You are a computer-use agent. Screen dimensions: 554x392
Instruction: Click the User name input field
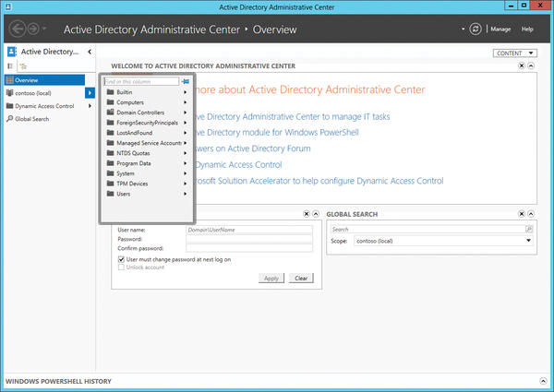click(x=249, y=230)
